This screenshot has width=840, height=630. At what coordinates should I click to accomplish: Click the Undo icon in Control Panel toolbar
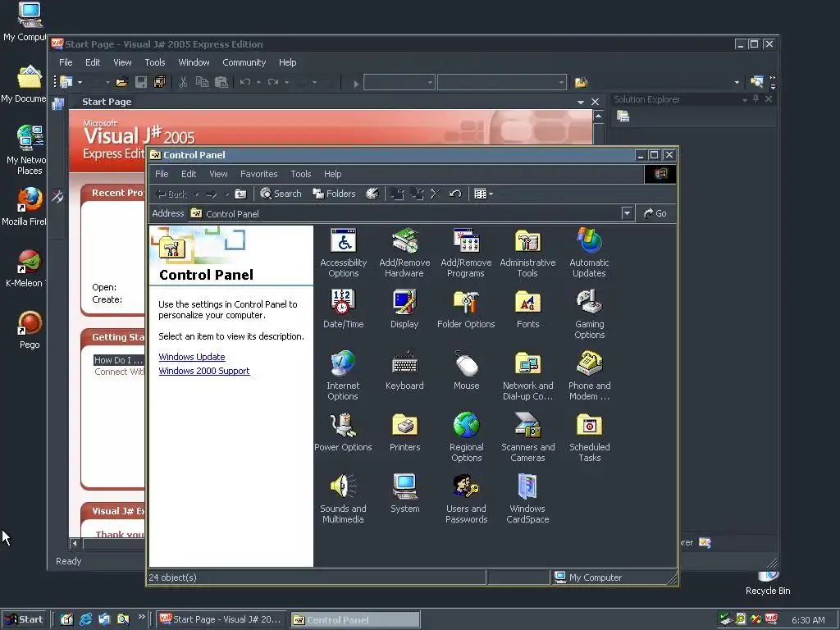pos(455,194)
